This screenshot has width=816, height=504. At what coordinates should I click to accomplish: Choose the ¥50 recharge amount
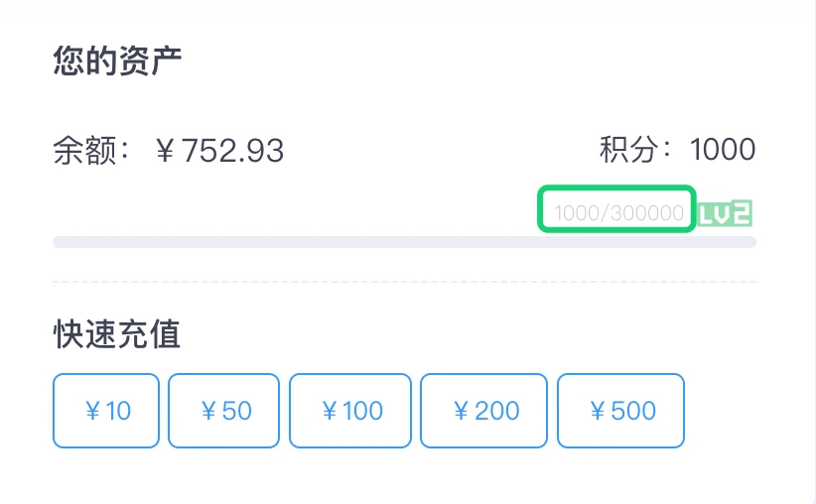[x=224, y=411]
